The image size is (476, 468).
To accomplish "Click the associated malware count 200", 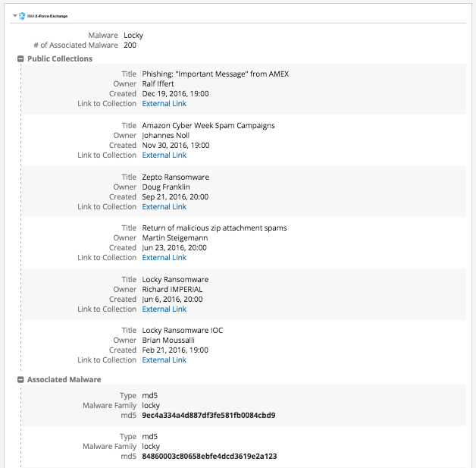I will click(130, 45).
